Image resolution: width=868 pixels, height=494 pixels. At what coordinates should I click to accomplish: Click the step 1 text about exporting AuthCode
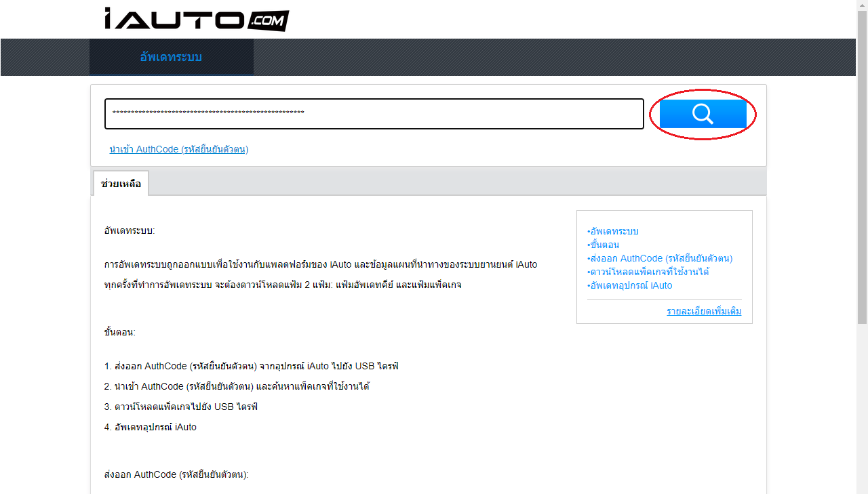(252, 366)
